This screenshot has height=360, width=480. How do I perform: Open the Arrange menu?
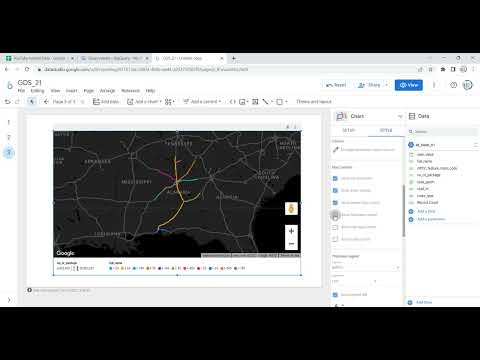point(107,91)
